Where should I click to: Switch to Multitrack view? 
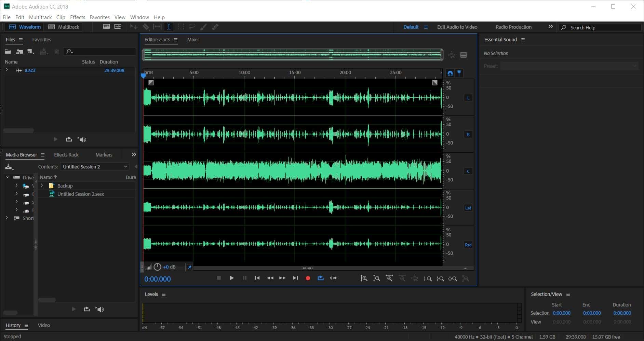click(x=64, y=27)
